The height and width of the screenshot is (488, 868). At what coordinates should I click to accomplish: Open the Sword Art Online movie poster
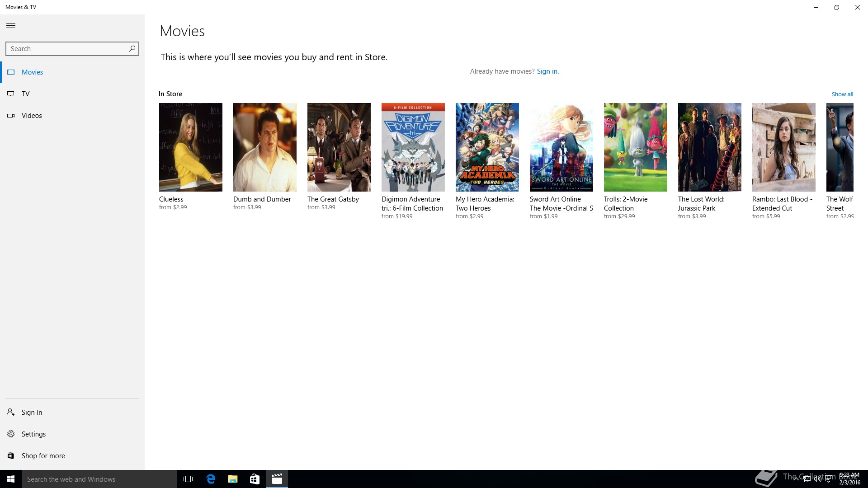(561, 147)
